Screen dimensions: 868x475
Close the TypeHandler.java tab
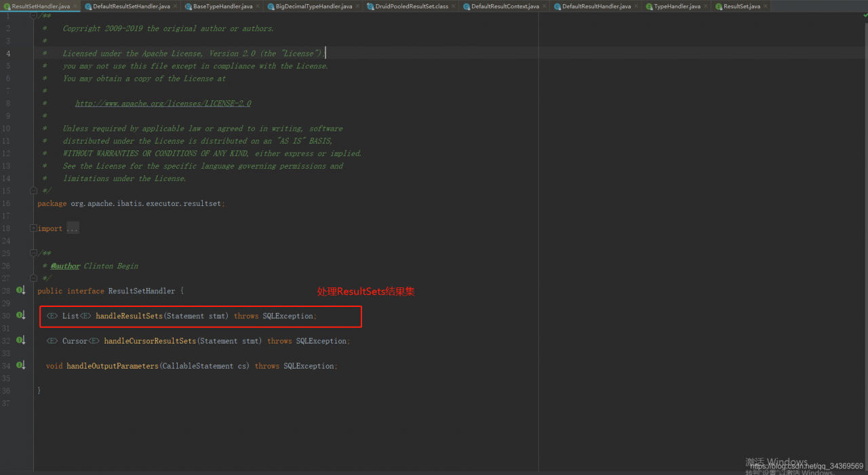[x=706, y=6]
